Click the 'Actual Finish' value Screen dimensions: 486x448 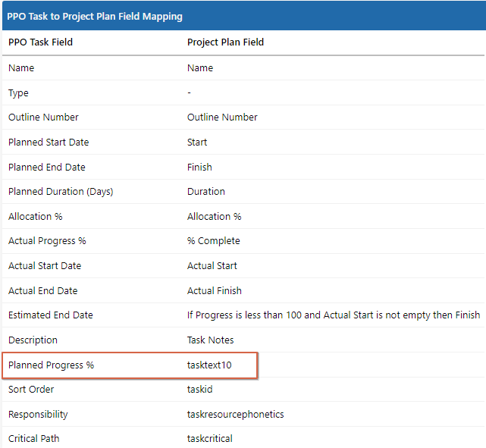point(215,290)
